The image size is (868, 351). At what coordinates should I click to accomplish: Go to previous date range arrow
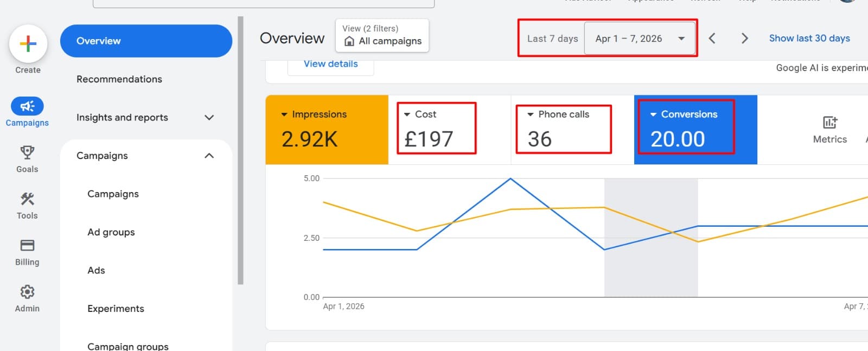pyautogui.click(x=712, y=38)
